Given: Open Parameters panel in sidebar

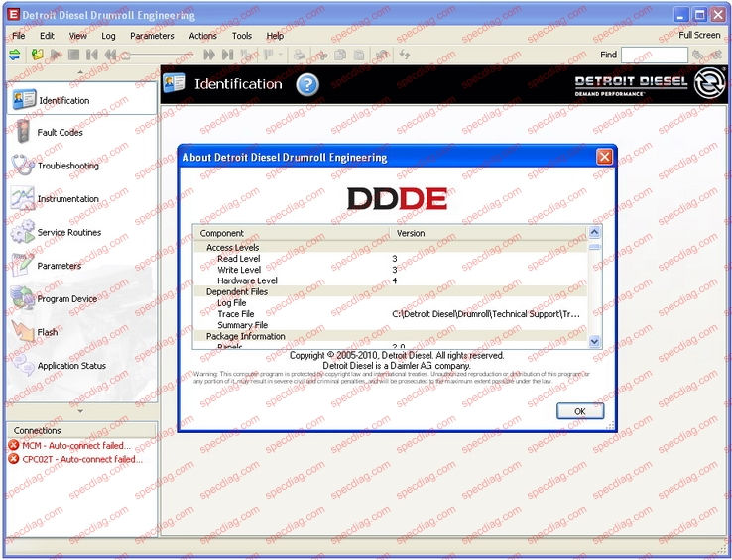Looking at the screenshot, I should coord(82,265).
